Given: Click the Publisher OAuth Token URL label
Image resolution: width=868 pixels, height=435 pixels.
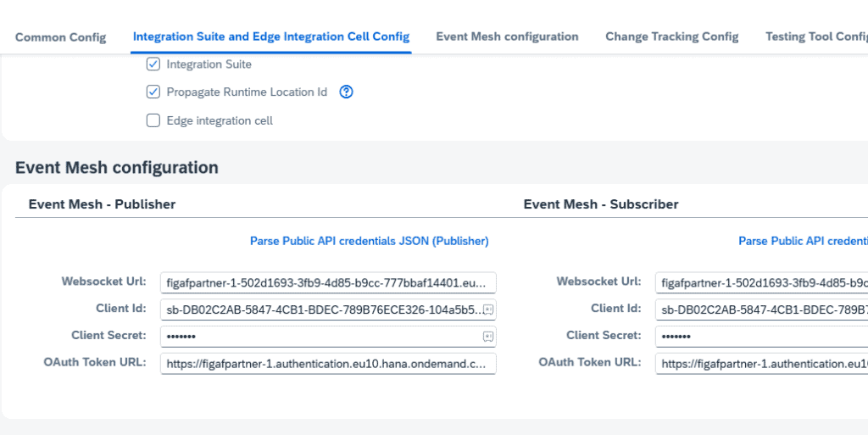Looking at the screenshot, I should (95, 363).
